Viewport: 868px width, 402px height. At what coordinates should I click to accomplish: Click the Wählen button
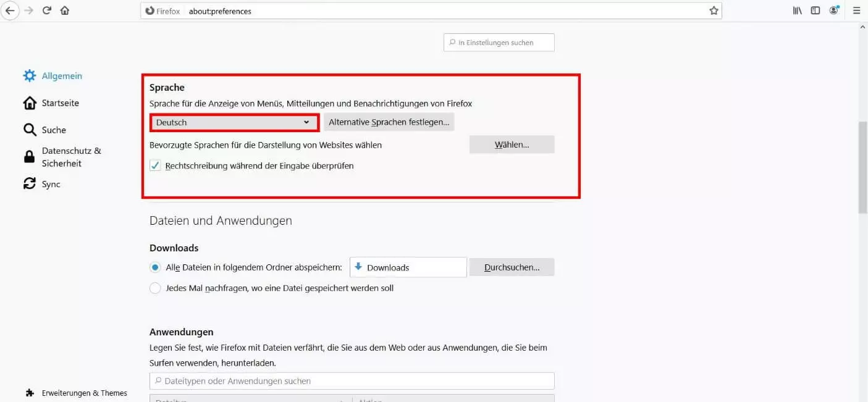coord(512,144)
